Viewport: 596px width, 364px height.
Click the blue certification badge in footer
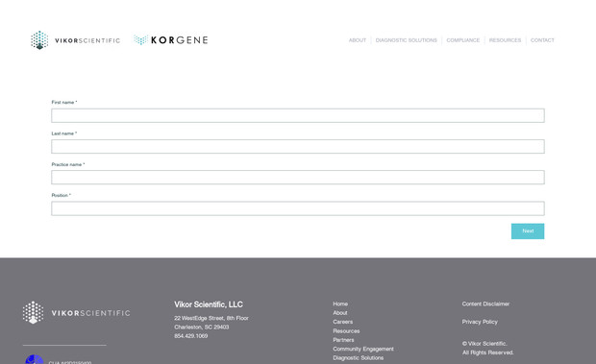pyautogui.click(x=35, y=359)
